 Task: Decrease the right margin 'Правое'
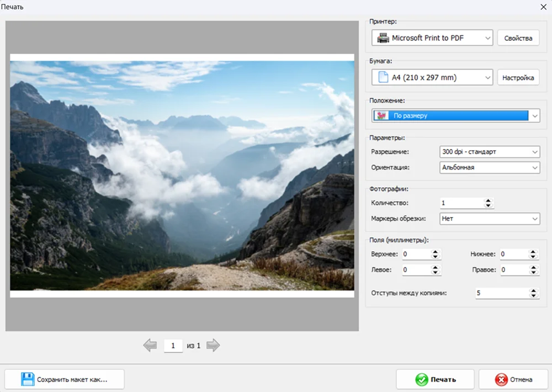tap(533, 272)
